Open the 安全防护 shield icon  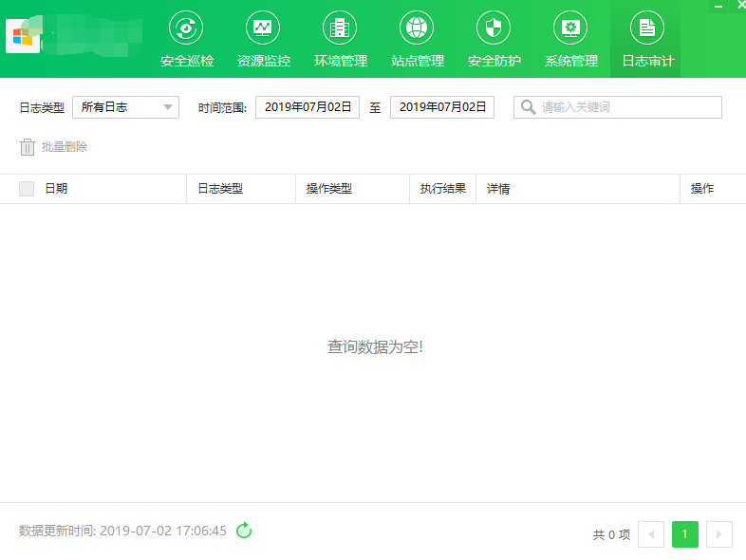[494, 28]
